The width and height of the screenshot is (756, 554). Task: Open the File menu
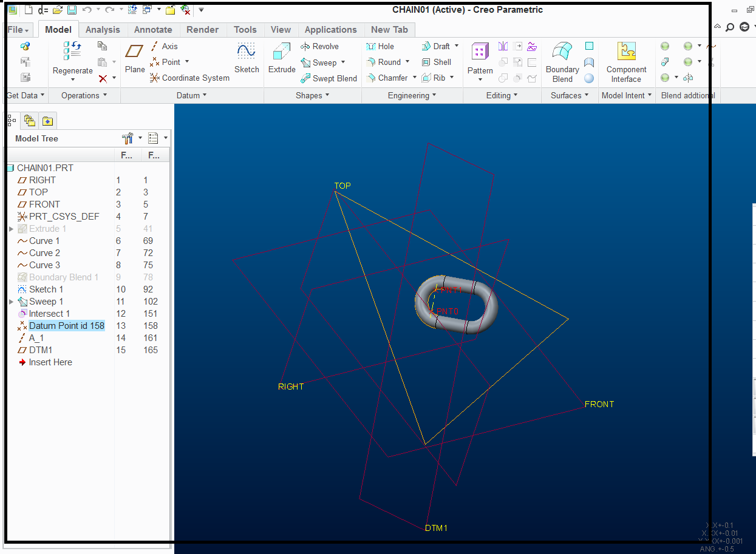(x=18, y=30)
